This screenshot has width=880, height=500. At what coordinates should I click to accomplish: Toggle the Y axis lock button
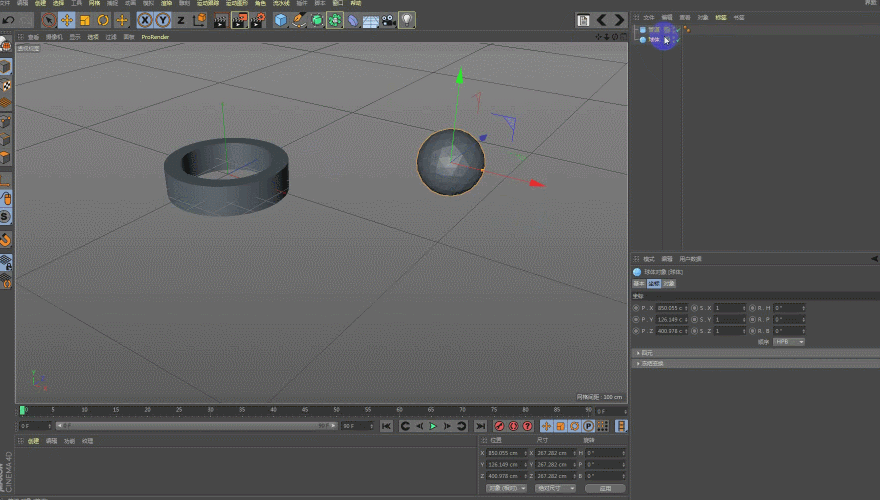pos(162,20)
